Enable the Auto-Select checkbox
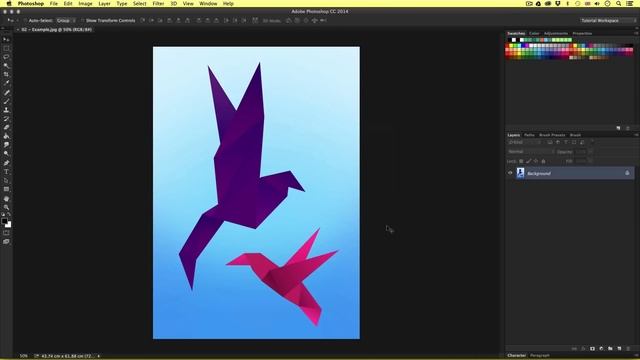This screenshot has width=640, height=360. coord(25,20)
